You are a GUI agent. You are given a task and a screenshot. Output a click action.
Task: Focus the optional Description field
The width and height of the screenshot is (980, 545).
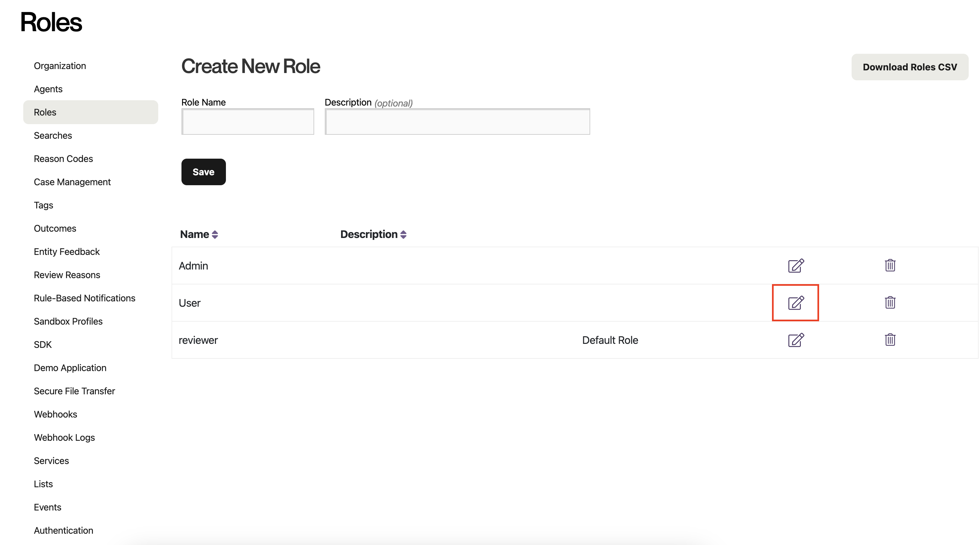coord(457,122)
